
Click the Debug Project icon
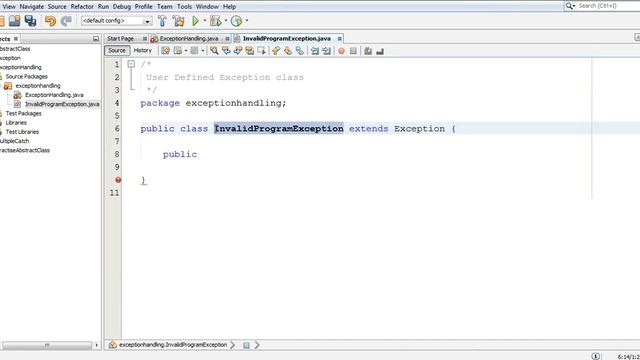216,21
